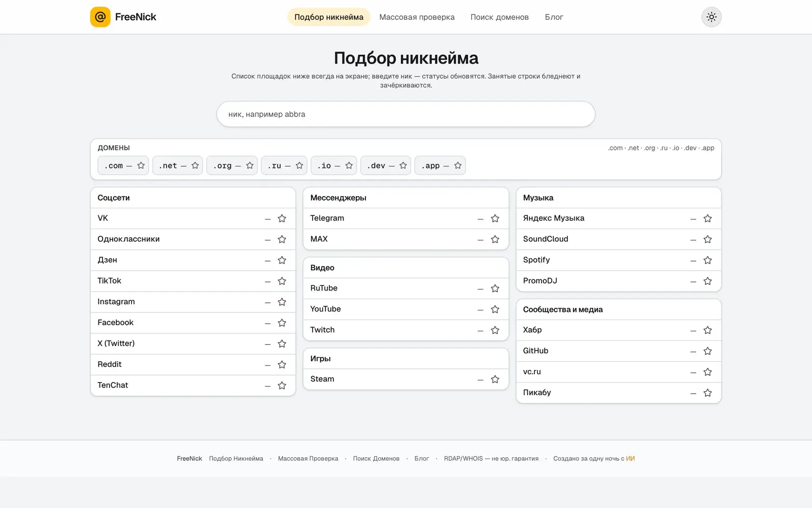Go to Массовая проверка in the top navigation
The image size is (812, 508).
(417, 17)
